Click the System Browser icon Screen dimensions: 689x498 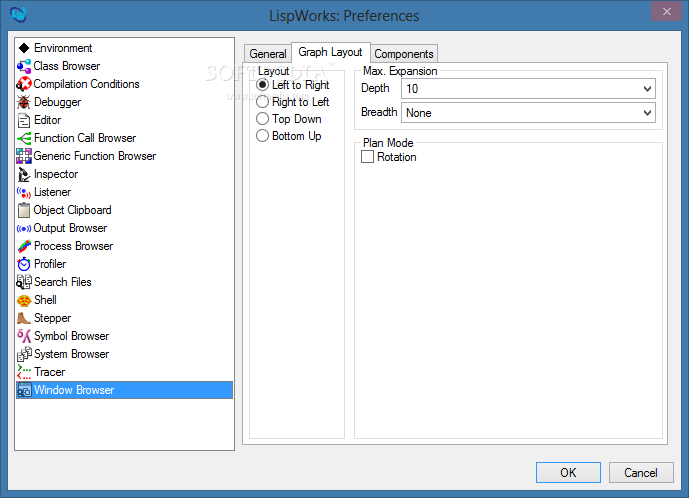tap(24, 354)
